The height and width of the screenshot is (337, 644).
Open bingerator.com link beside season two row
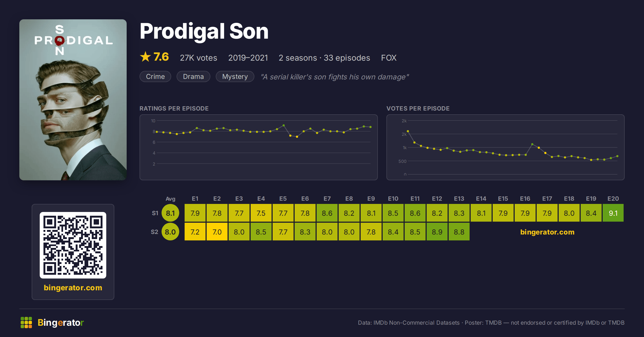(x=547, y=232)
